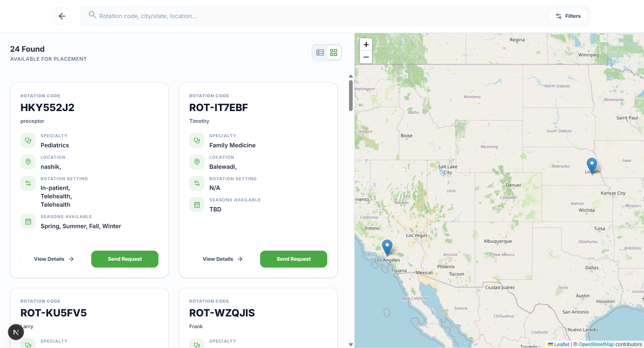Screen dimensions: 644x348
Task: Click the Denver label on map
Action: [x=513, y=185]
